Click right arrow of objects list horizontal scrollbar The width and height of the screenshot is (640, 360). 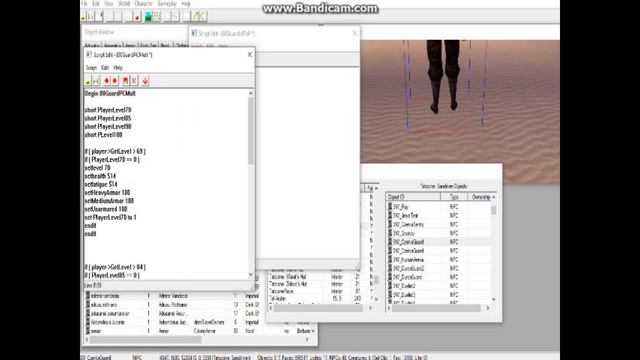(x=488, y=308)
